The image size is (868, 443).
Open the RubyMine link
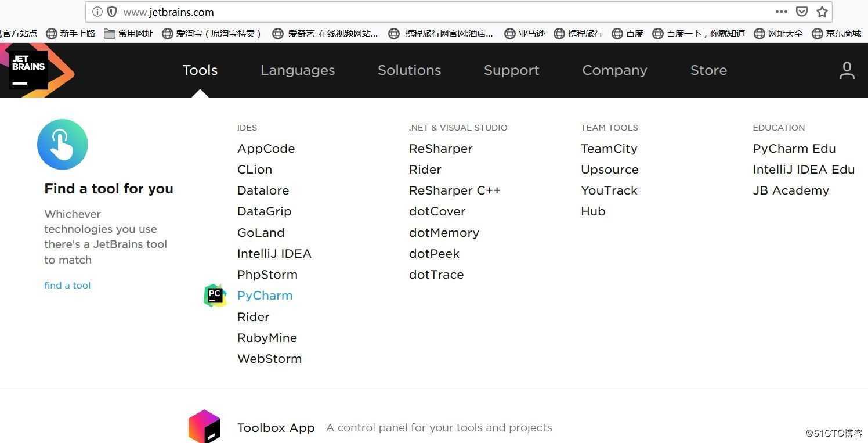(x=267, y=338)
